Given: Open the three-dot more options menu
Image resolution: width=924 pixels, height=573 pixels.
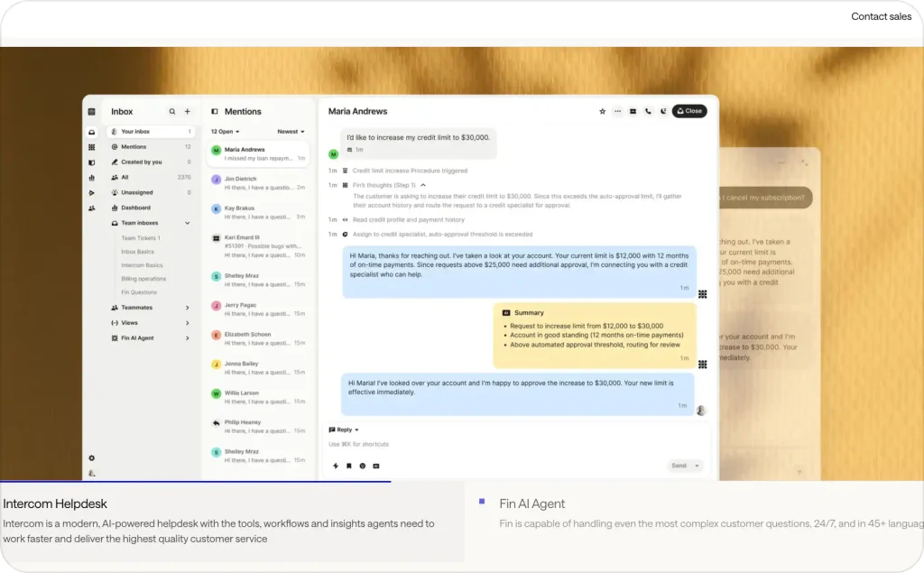Looking at the screenshot, I should pyautogui.click(x=617, y=111).
